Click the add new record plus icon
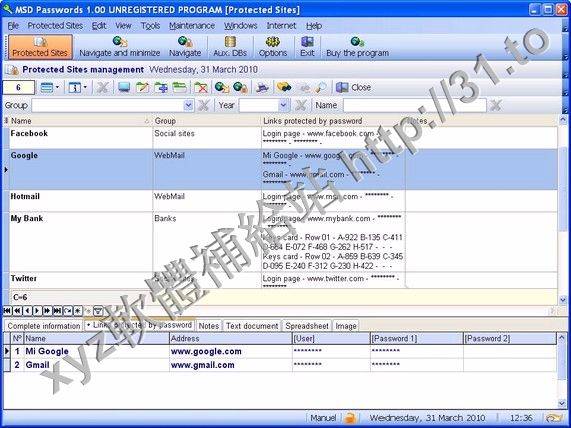 click(x=161, y=87)
